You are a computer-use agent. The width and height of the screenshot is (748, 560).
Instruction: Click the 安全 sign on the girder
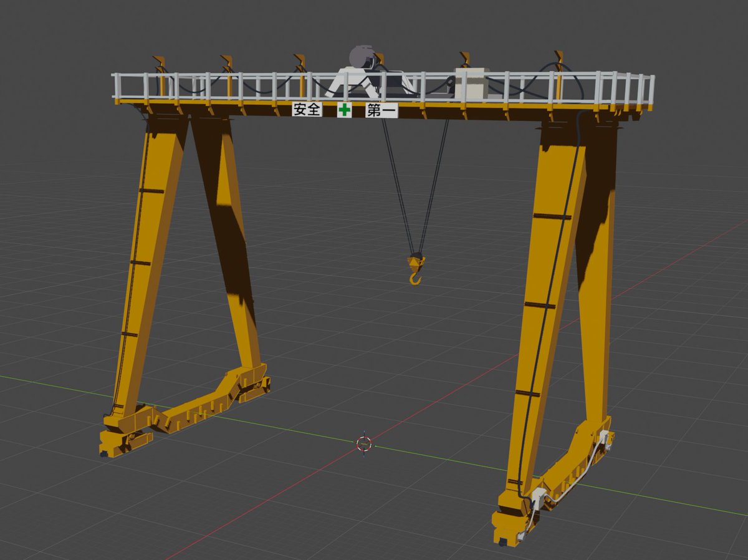[307, 110]
